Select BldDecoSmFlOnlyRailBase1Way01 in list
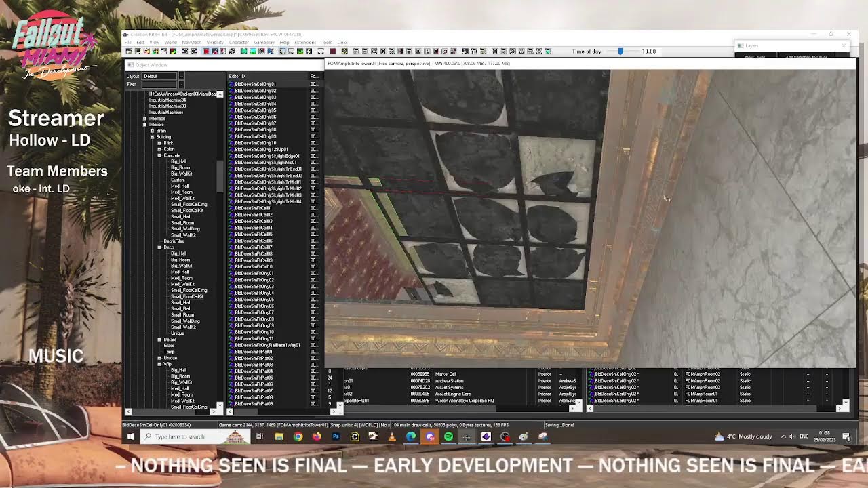868x488 pixels. pos(267,346)
